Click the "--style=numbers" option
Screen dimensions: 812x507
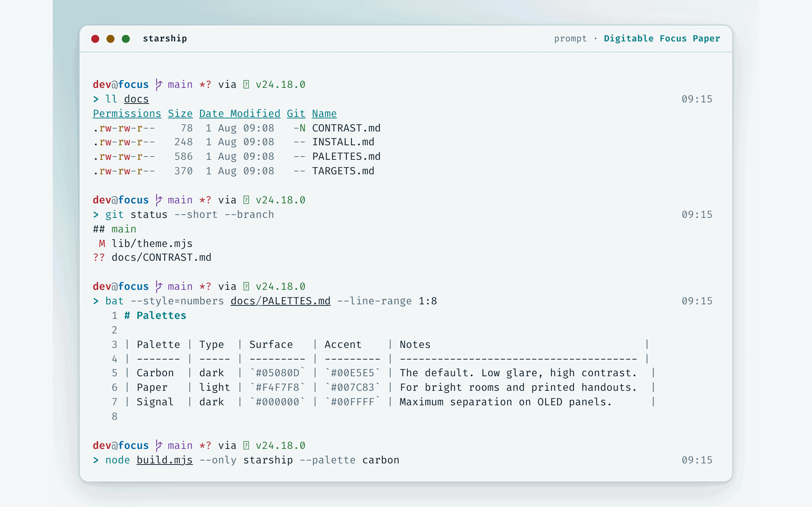(177, 301)
